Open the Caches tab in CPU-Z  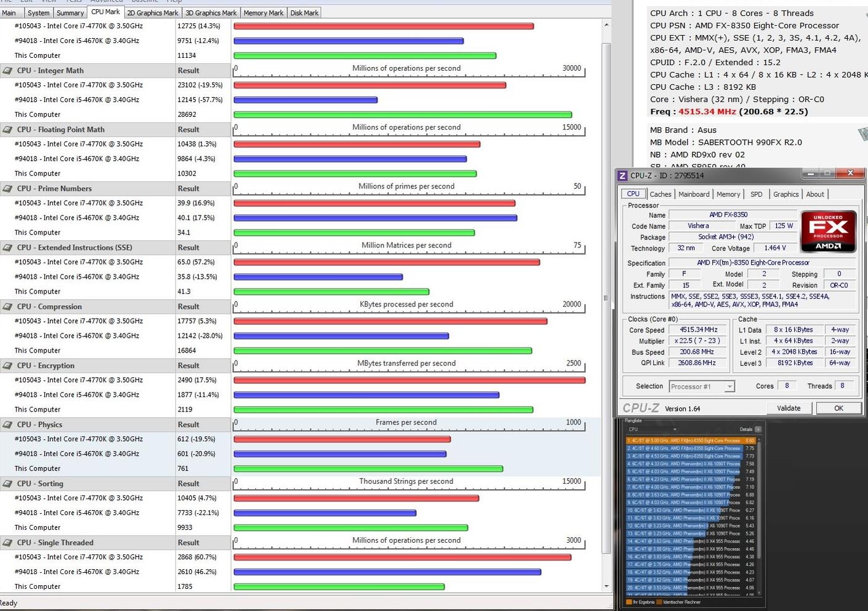tap(661, 194)
